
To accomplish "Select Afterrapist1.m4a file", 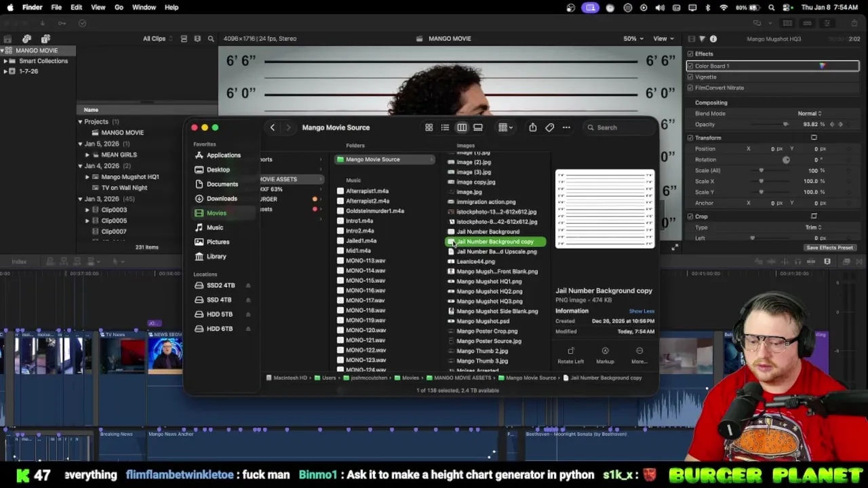I will [x=367, y=191].
